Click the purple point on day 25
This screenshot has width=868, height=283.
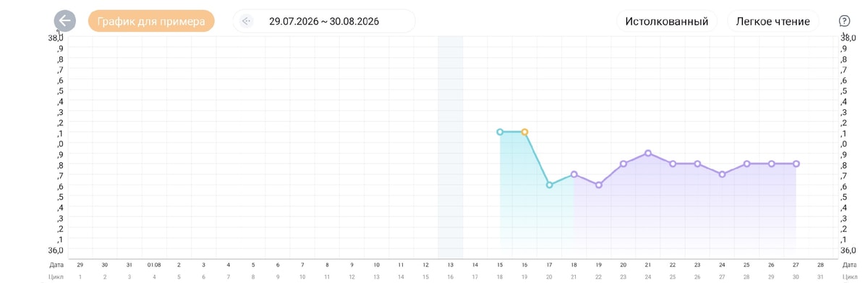click(747, 164)
